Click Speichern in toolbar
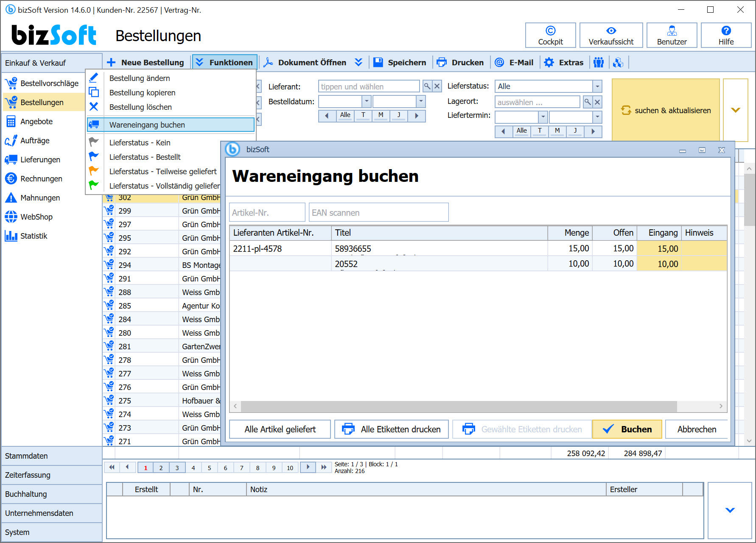Image resolution: width=756 pixels, height=543 pixels. click(x=400, y=62)
